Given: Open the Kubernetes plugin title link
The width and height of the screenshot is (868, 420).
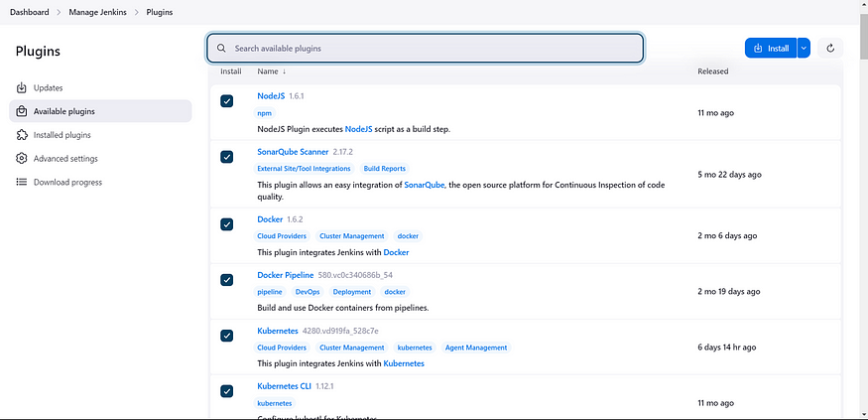Looking at the screenshot, I should click(x=278, y=331).
